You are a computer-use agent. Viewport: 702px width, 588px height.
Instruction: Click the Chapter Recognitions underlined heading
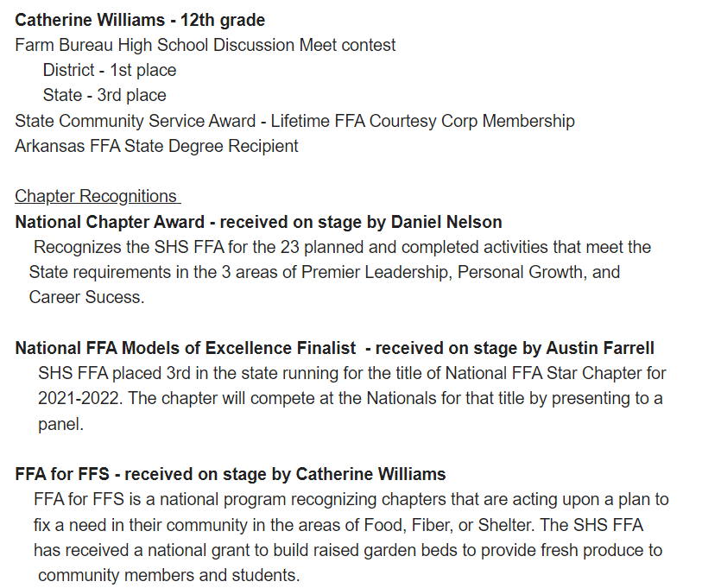tap(98, 197)
